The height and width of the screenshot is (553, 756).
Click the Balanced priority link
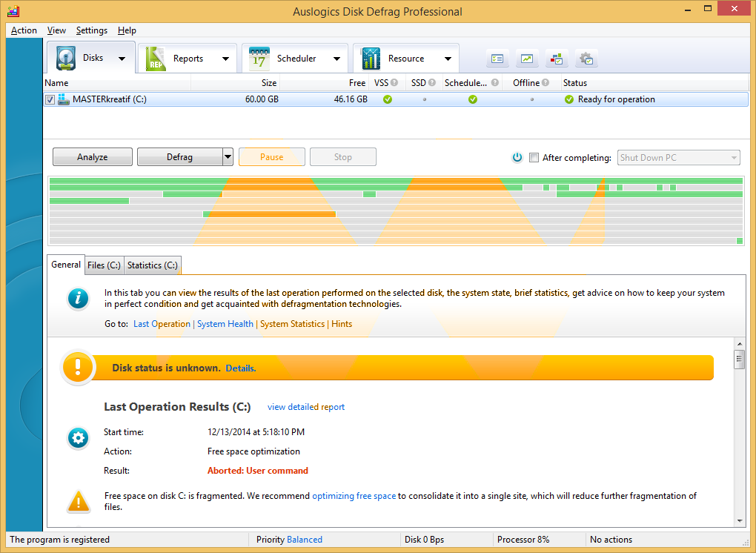[304, 540]
